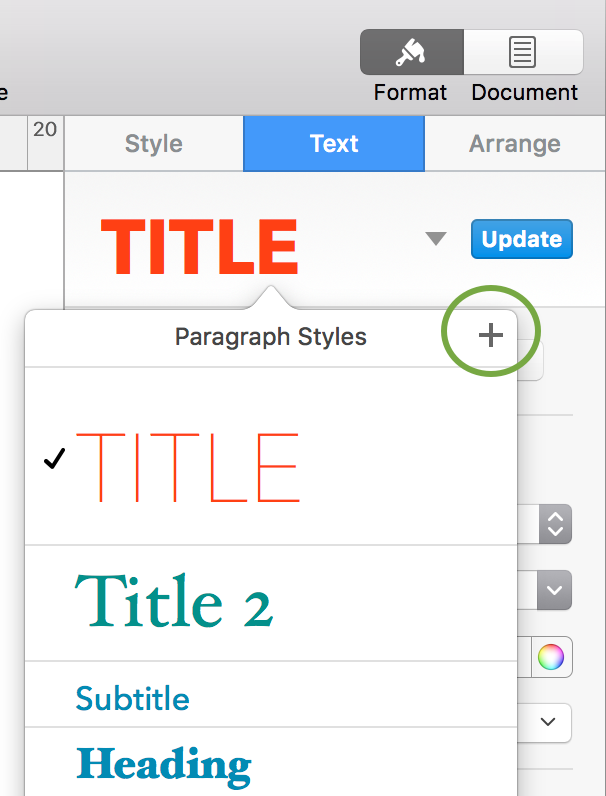Click the blue Update button
This screenshot has width=606, height=796.
point(522,239)
